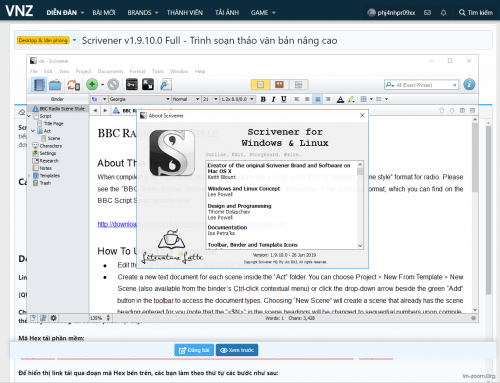Screen dimensions: 500x383
Task: Click the highlighted alignment button
Action: click(x=318, y=99)
